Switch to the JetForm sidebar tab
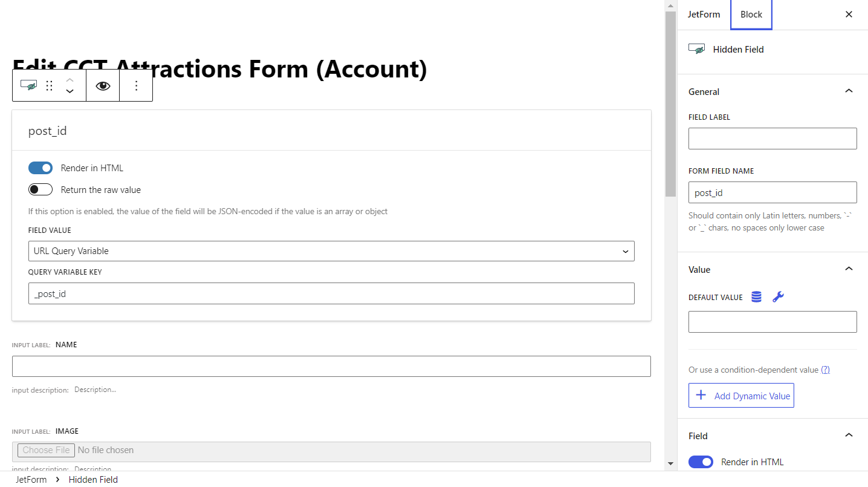 tap(704, 15)
